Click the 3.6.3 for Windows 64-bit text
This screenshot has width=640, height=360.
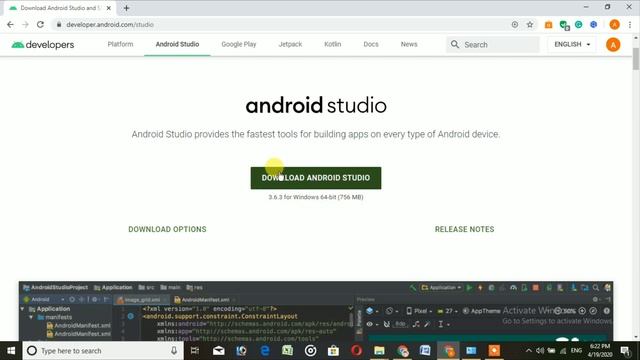point(316,197)
